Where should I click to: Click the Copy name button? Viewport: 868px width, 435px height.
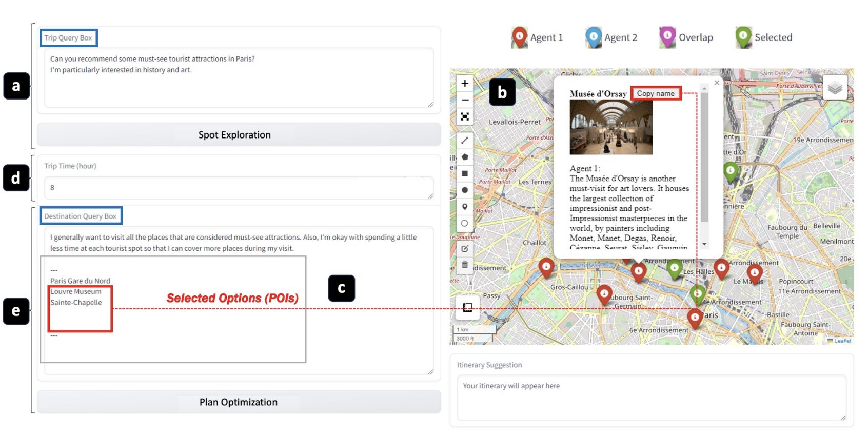[656, 93]
